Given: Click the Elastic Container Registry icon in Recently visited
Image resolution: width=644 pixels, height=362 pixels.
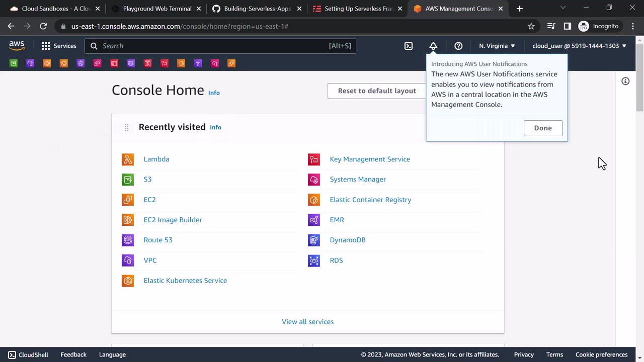Looking at the screenshot, I should [314, 200].
